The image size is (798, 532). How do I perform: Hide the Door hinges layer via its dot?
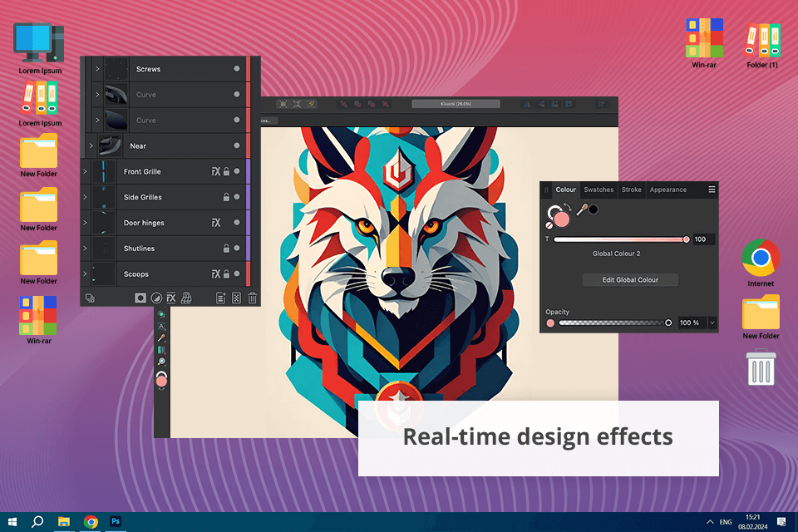tap(237, 223)
